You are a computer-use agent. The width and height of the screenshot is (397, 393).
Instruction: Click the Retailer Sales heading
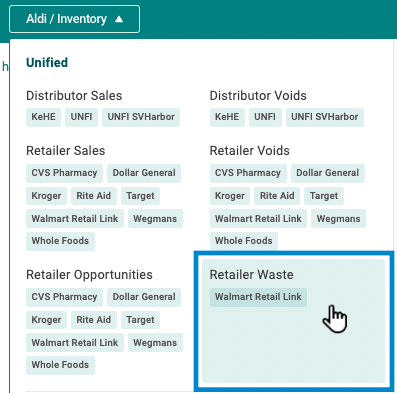66,151
